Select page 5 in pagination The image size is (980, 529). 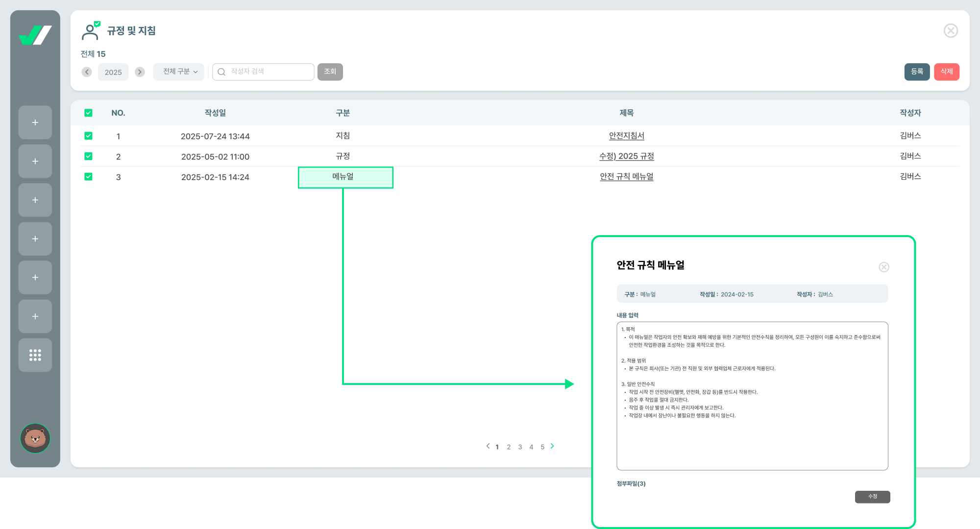542,447
